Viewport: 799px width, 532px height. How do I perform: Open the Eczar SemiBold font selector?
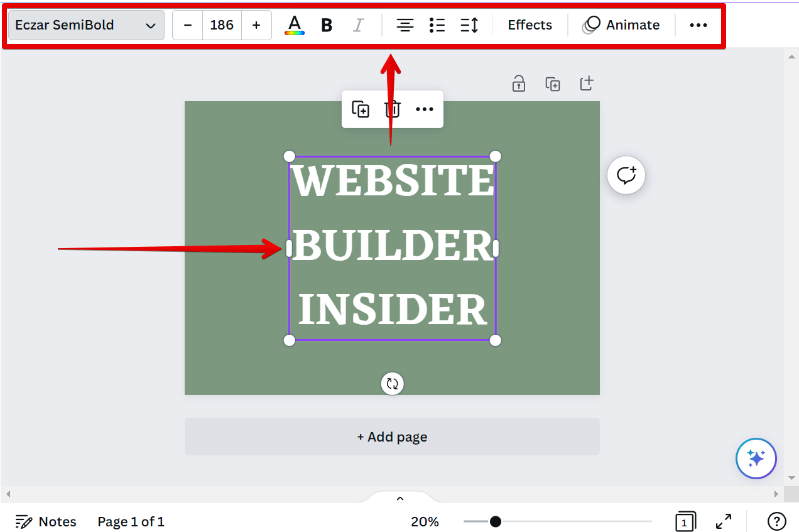85,25
